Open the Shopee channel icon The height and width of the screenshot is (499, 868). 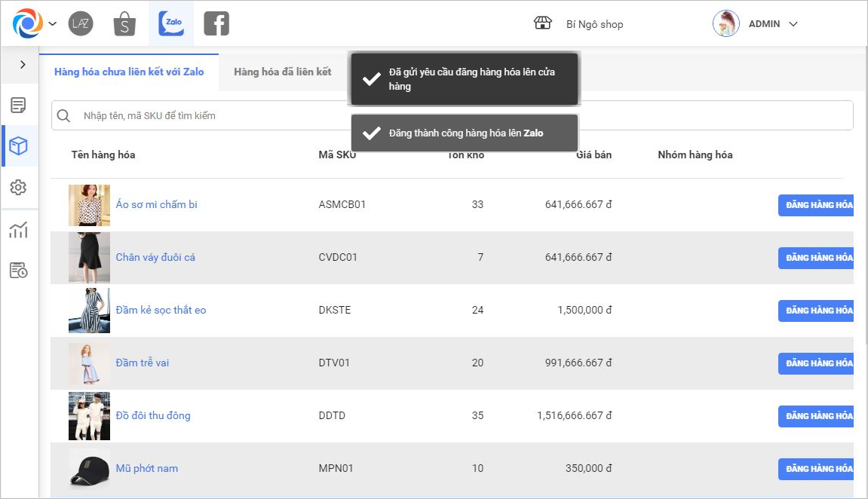click(x=124, y=24)
